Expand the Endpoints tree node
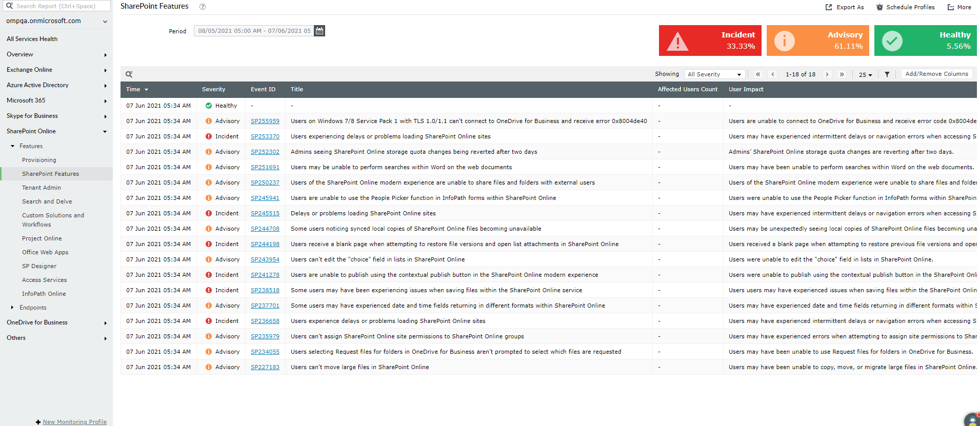Screen dimensions: 980x426 [x=12, y=308]
